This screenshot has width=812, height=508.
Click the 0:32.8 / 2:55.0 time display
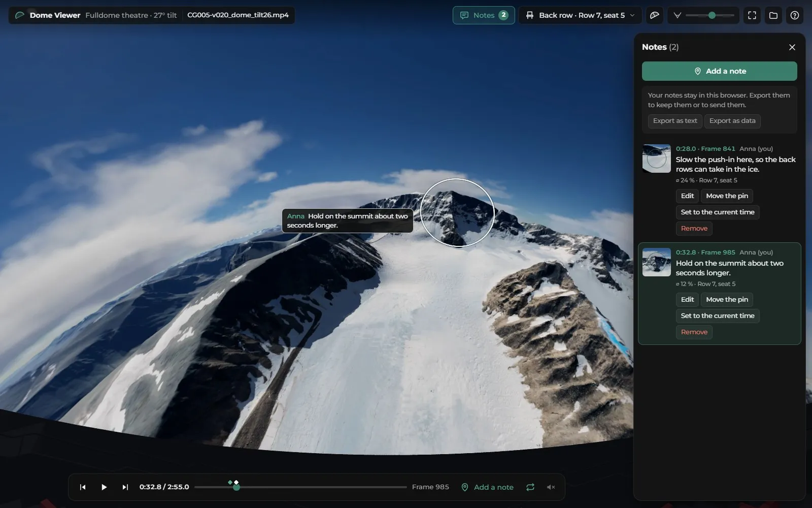(x=164, y=487)
